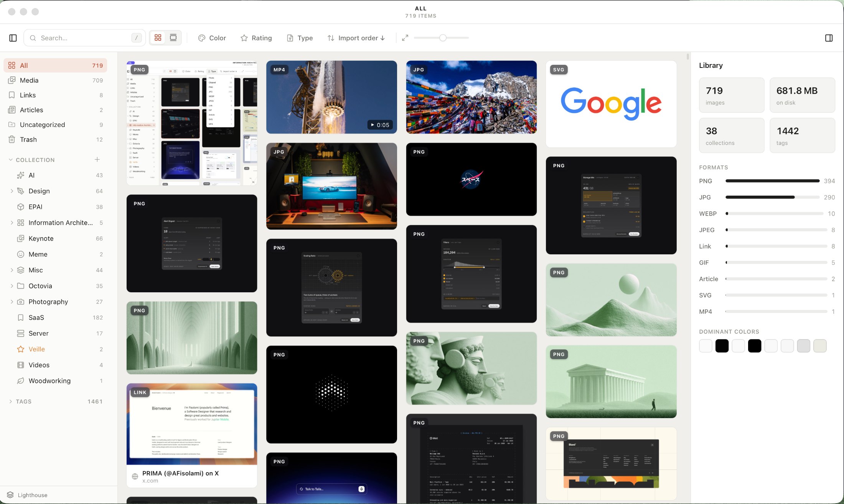Toggle the left sidebar panel icon
Screen dimensions: 844x504
(x=13, y=38)
